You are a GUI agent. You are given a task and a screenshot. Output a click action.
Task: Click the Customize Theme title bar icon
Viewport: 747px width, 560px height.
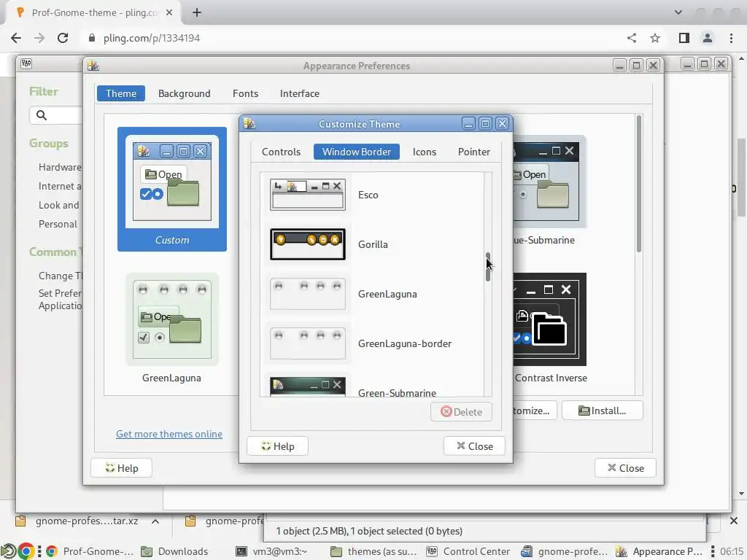coord(249,124)
